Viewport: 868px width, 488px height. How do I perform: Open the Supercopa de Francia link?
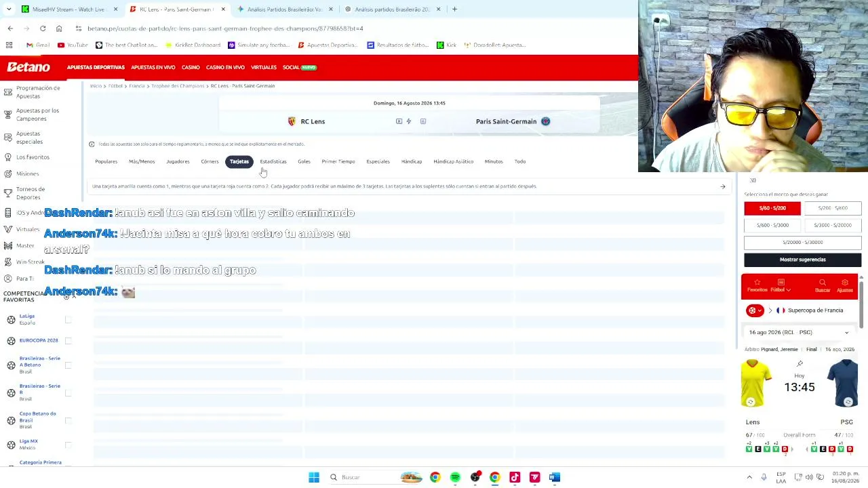pyautogui.click(x=815, y=310)
